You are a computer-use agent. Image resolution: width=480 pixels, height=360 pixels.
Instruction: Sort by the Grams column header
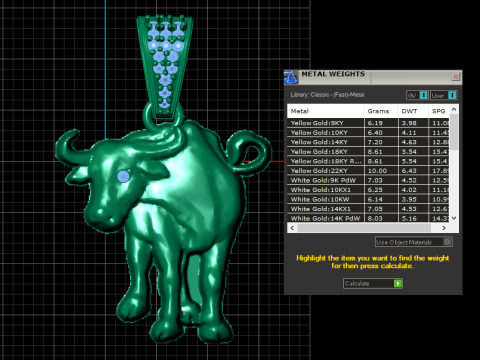click(x=381, y=111)
